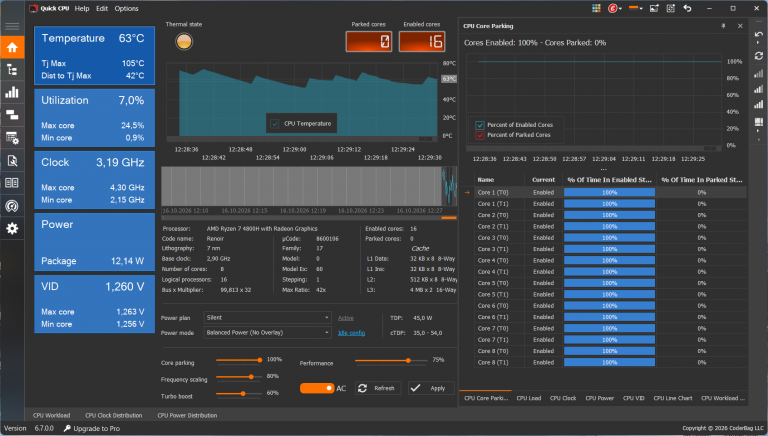This screenshot has width=768, height=436.
Task: Click the Apply button
Action: click(431, 388)
